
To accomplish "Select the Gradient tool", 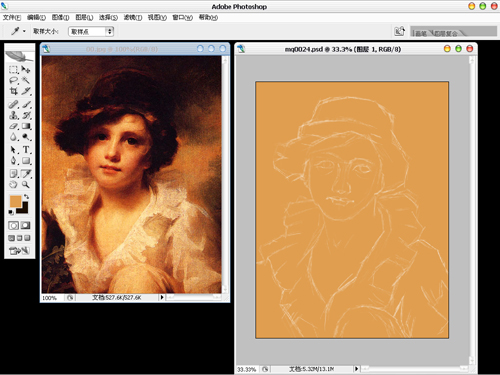I will coord(26,126).
